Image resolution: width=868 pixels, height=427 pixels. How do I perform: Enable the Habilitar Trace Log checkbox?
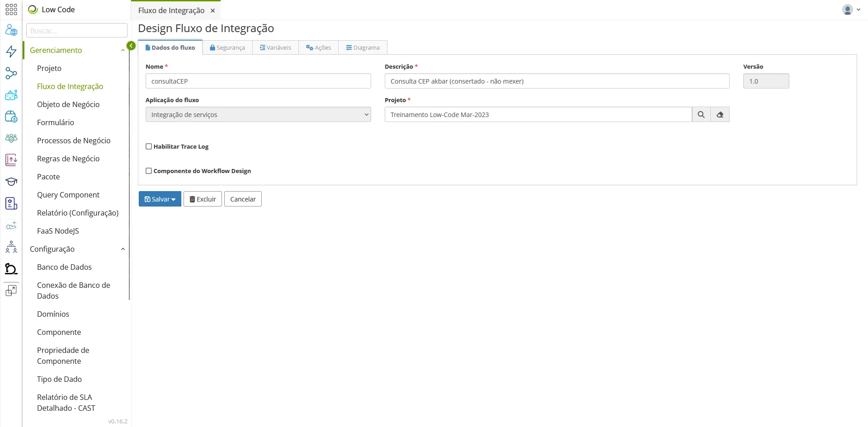[149, 146]
